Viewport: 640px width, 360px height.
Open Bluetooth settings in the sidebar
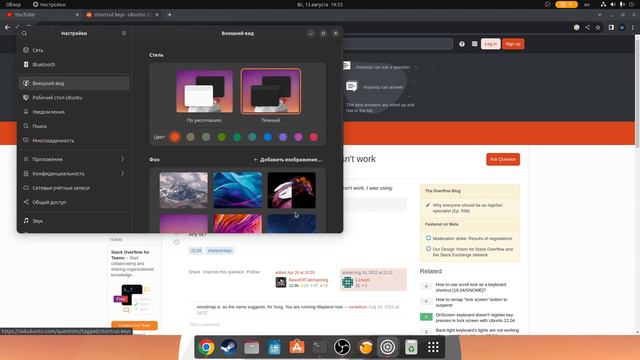(x=74, y=64)
